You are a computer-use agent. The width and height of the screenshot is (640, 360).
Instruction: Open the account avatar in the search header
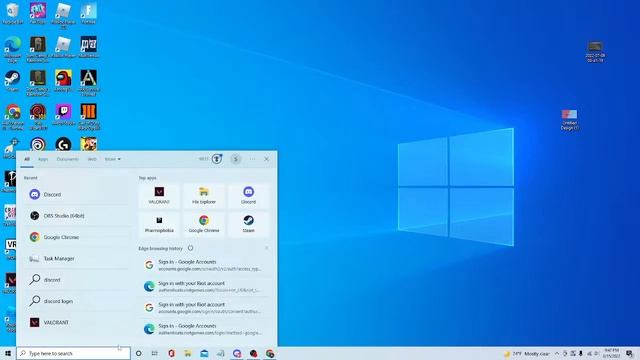[x=236, y=159]
